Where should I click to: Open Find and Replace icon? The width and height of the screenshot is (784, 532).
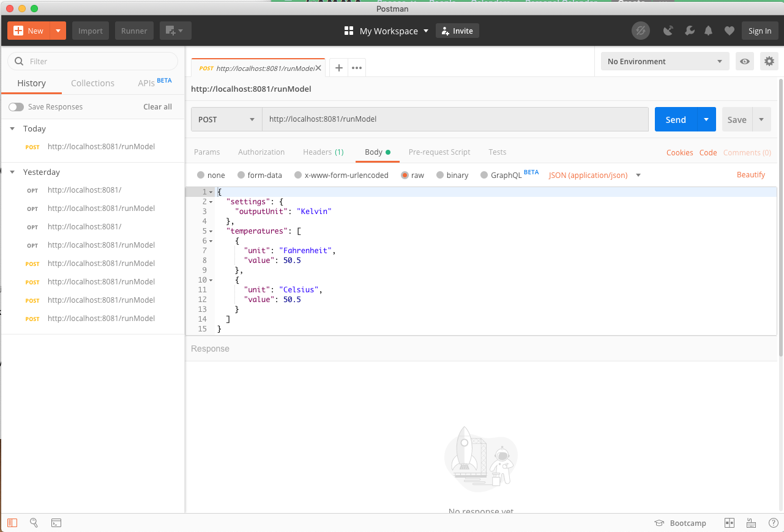[34, 523]
